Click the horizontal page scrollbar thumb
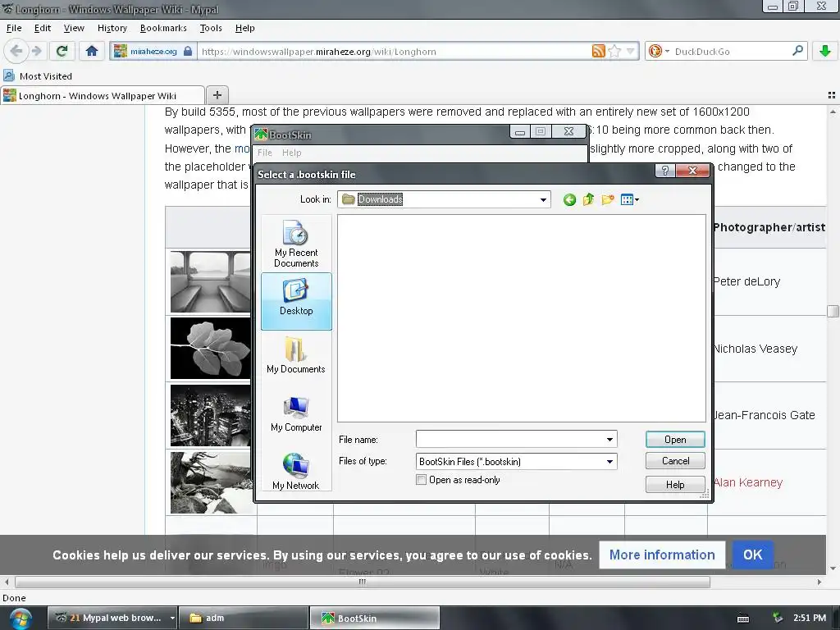Image resolution: width=840 pixels, height=630 pixels. click(x=363, y=582)
